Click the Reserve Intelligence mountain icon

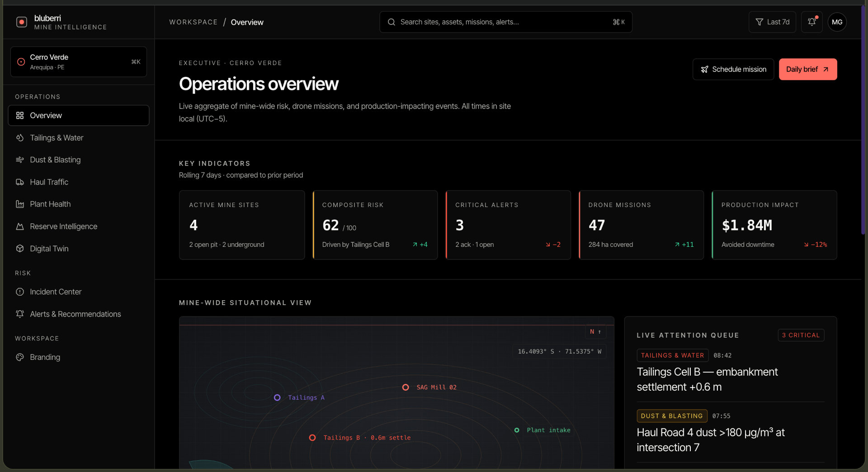[x=20, y=226]
